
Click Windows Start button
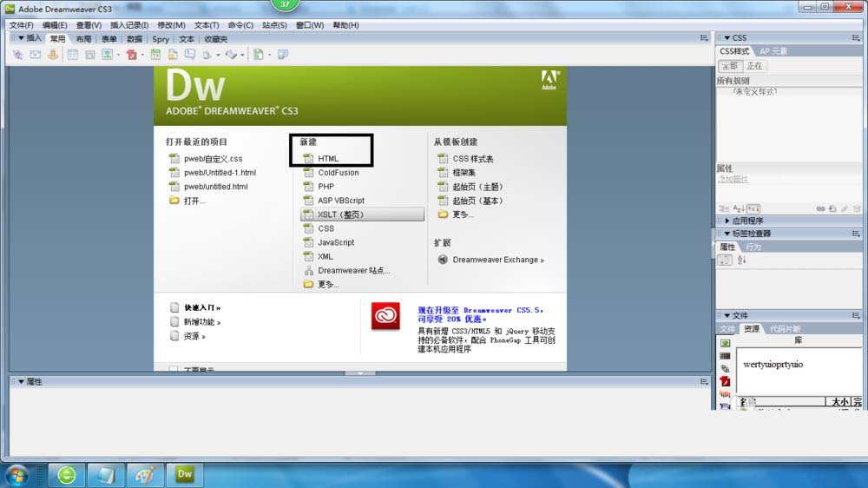pyautogui.click(x=16, y=475)
